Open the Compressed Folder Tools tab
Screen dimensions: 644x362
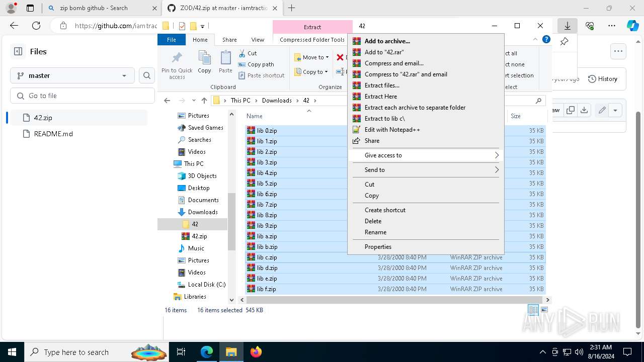[x=312, y=40]
